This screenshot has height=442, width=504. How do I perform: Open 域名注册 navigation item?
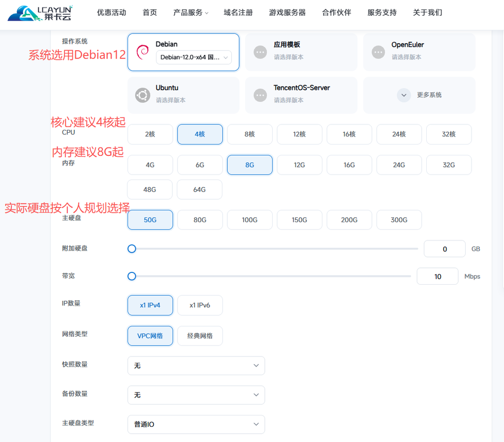tap(238, 12)
